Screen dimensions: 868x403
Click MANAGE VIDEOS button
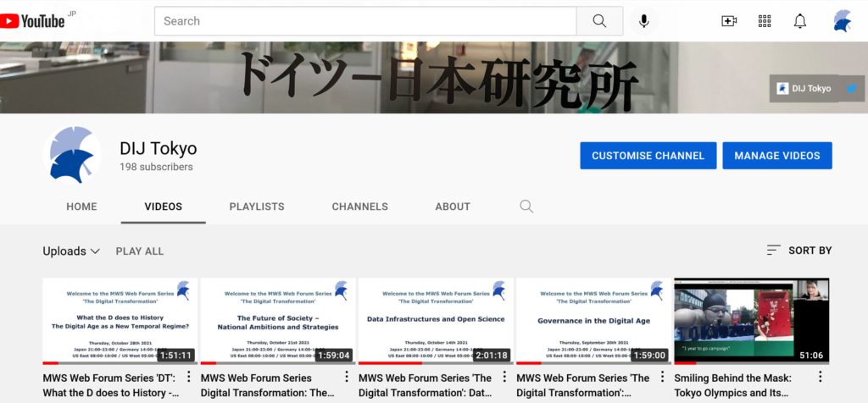(x=777, y=156)
